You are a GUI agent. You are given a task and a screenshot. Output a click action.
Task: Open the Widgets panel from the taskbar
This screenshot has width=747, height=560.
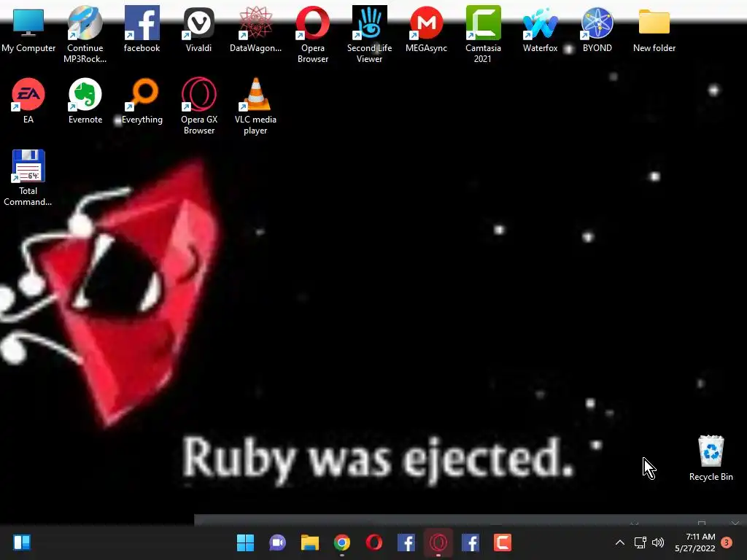pyautogui.click(x=22, y=542)
